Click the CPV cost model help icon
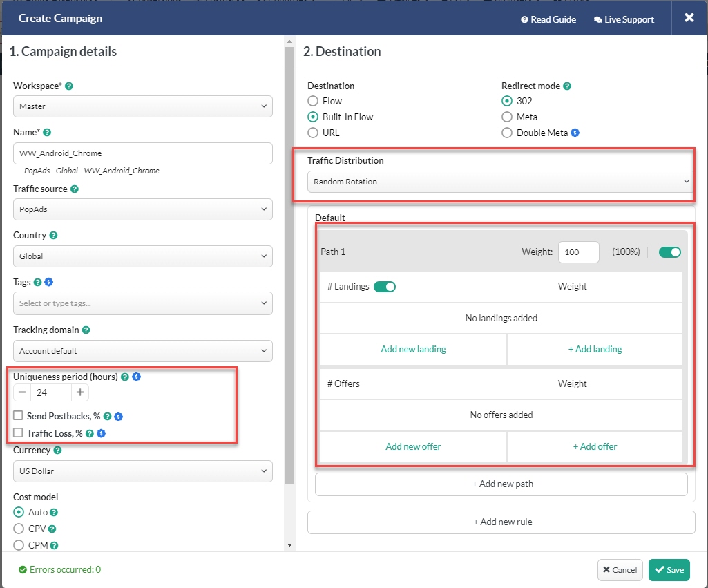This screenshot has width=708, height=588. (52, 529)
